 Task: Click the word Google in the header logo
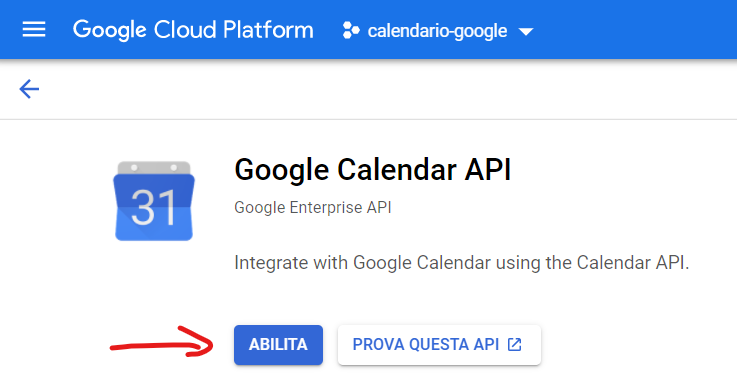pos(110,31)
